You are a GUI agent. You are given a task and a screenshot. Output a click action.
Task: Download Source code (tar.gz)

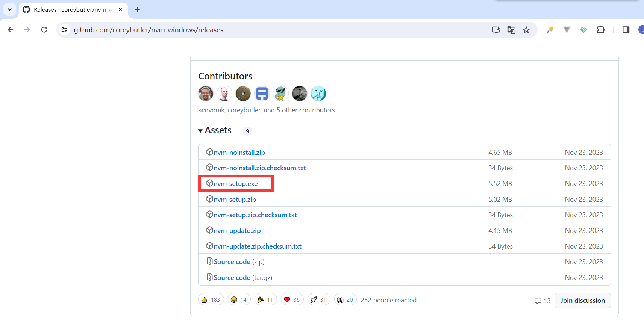point(243,278)
